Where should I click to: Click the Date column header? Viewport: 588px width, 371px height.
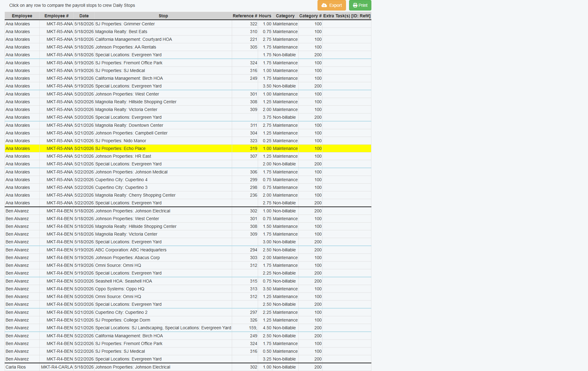[84, 16]
